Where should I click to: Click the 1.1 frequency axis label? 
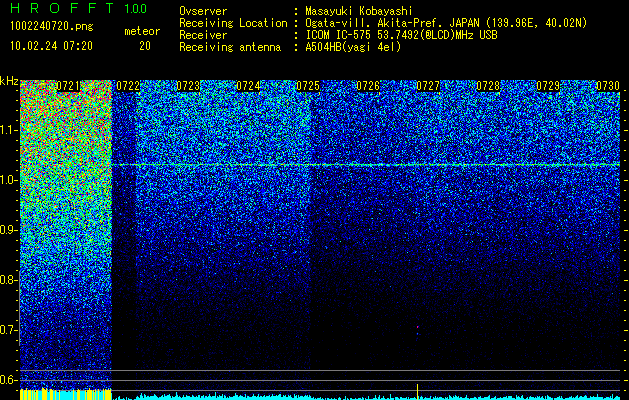coord(9,131)
